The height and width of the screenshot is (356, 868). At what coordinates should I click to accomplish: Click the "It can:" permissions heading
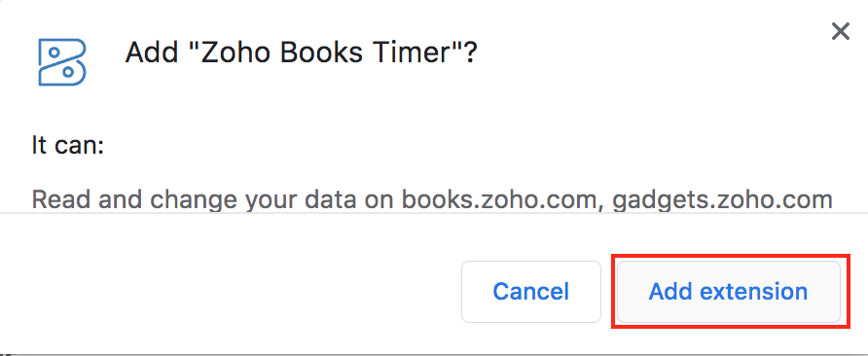68,146
